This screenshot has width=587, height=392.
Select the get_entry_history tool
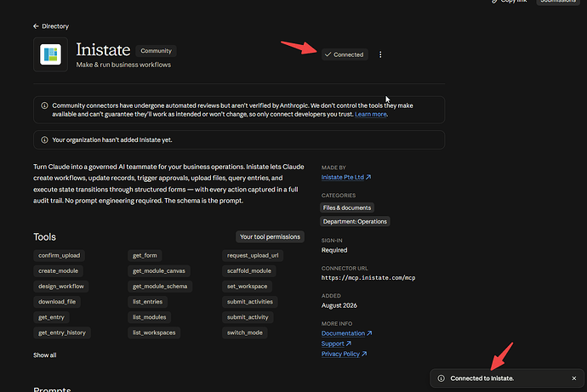[x=62, y=332]
